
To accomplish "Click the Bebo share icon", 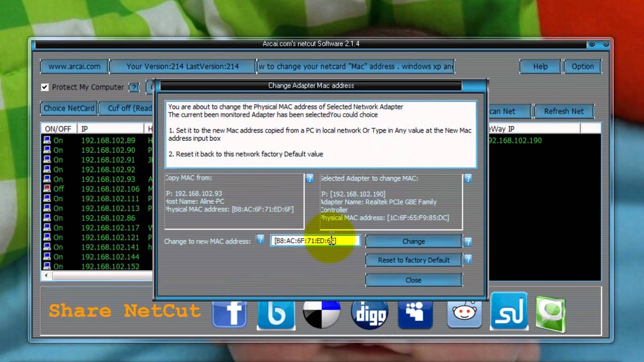I will tap(276, 314).
